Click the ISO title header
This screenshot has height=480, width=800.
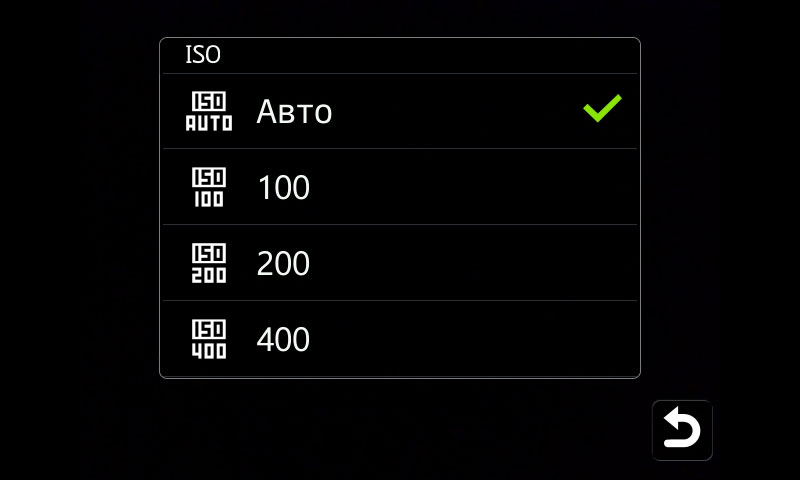(x=203, y=55)
